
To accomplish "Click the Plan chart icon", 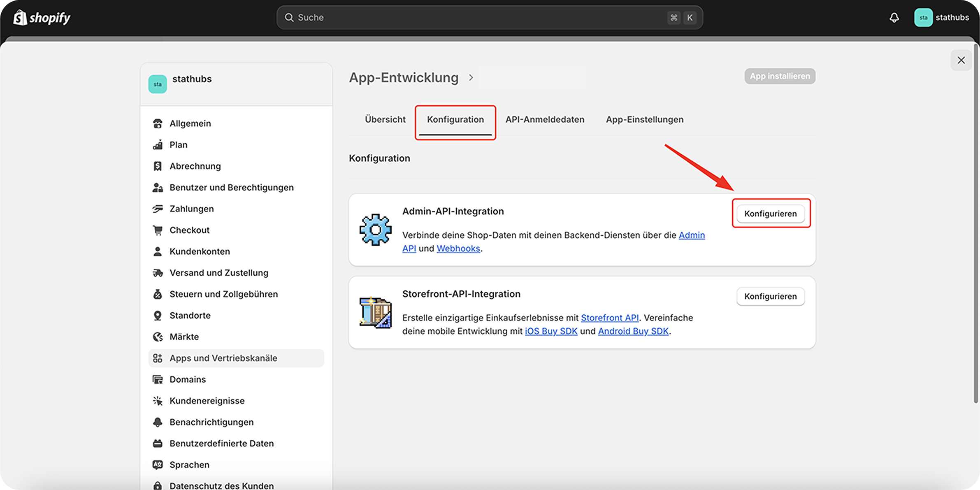I will click(158, 145).
